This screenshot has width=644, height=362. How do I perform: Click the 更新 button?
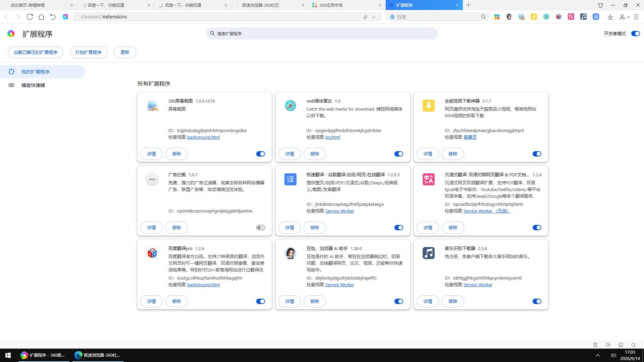125,52
